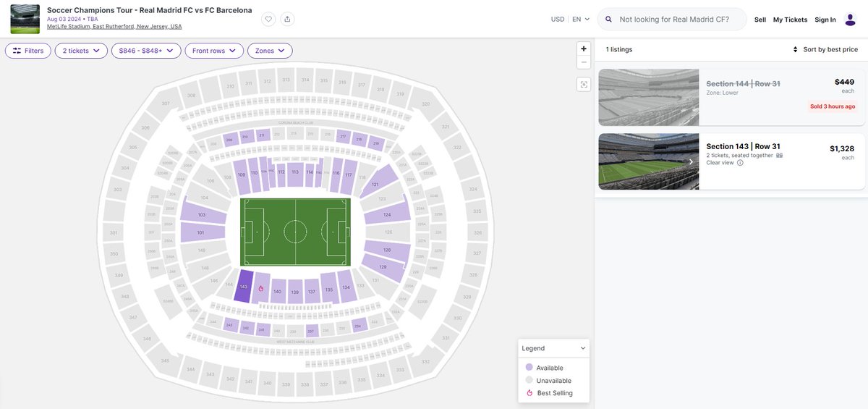Click Clear view info icon
This screenshot has width=868, height=409.
pos(740,163)
